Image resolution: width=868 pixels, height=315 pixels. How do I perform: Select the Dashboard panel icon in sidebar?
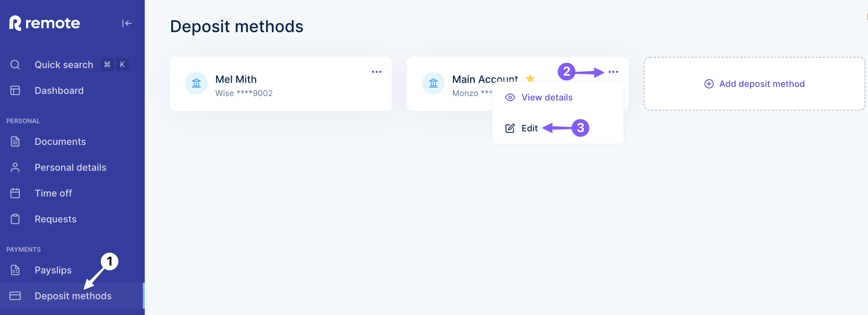[x=15, y=90]
